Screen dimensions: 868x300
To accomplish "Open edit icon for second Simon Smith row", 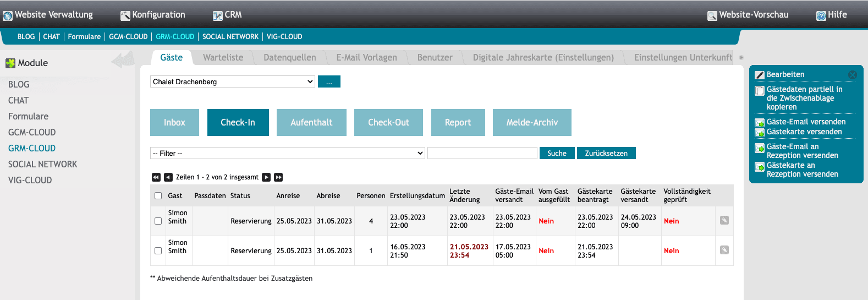I will click(x=724, y=250).
